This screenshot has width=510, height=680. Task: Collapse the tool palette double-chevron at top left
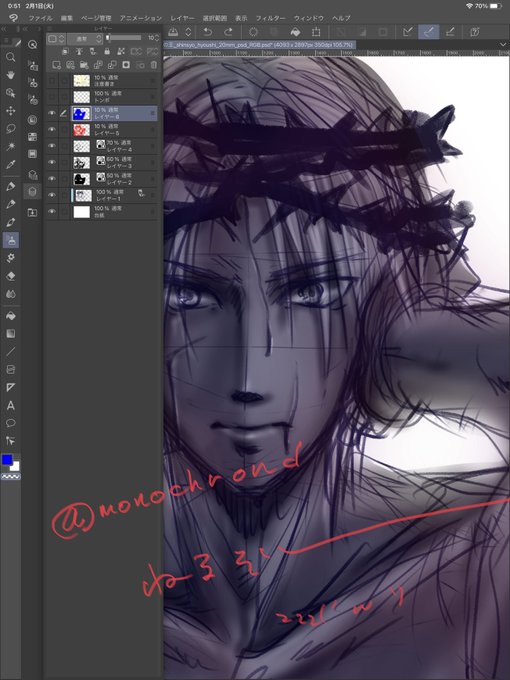[x=3, y=29]
